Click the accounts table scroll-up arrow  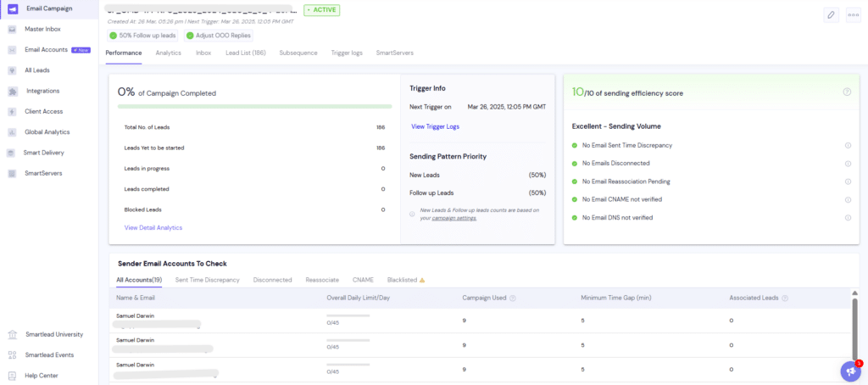pos(855,293)
